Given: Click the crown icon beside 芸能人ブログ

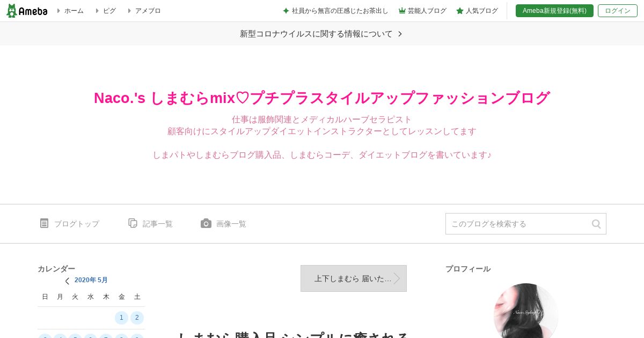Looking at the screenshot, I should tap(402, 11).
